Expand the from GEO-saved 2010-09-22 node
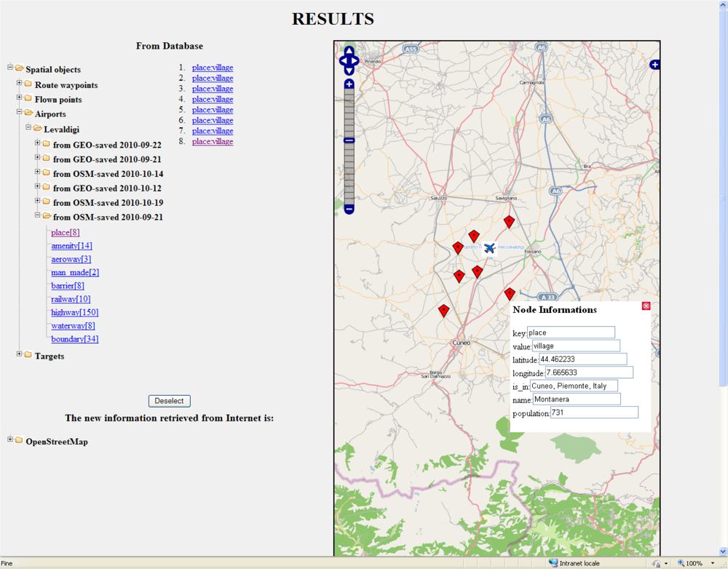 tap(38, 143)
